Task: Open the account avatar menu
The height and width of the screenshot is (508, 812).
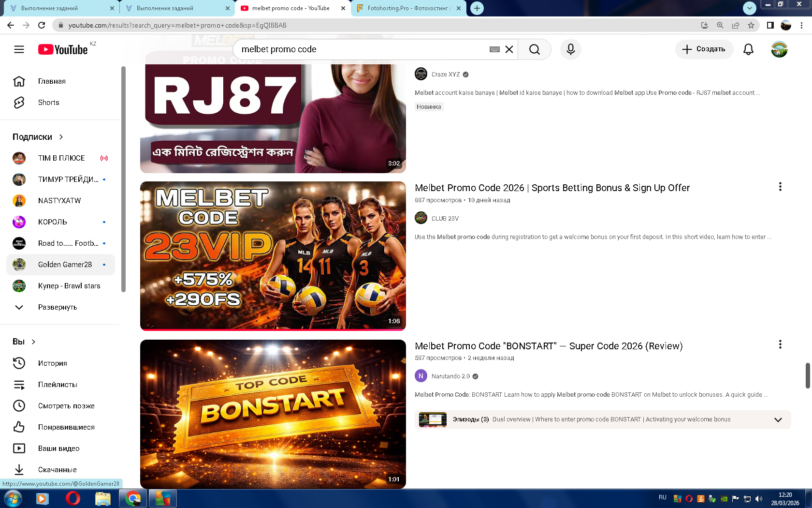Action: 779,49
